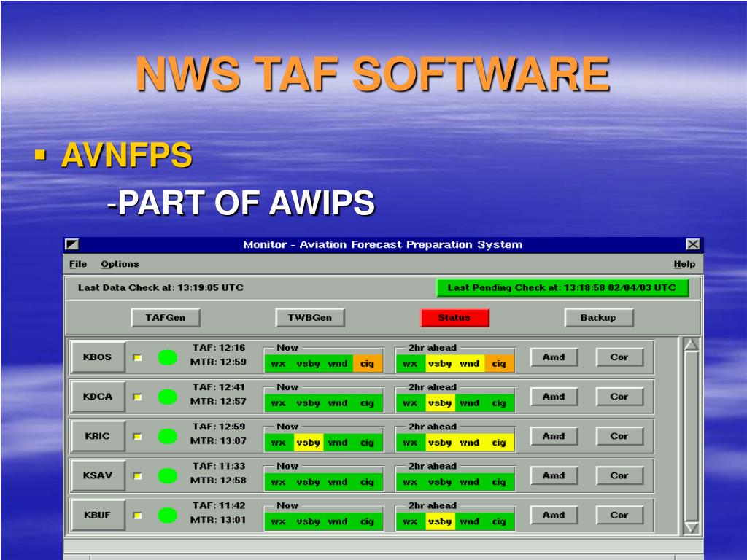Click the scrollbar down arrow
The height and width of the screenshot is (560, 747).
(692, 528)
